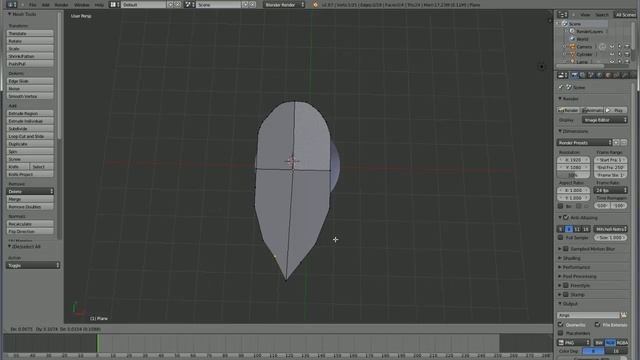Image resolution: width=640 pixels, height=360 pixels.
Task: Toggle the Placeholders checkbox
Action: coord(560,333)
